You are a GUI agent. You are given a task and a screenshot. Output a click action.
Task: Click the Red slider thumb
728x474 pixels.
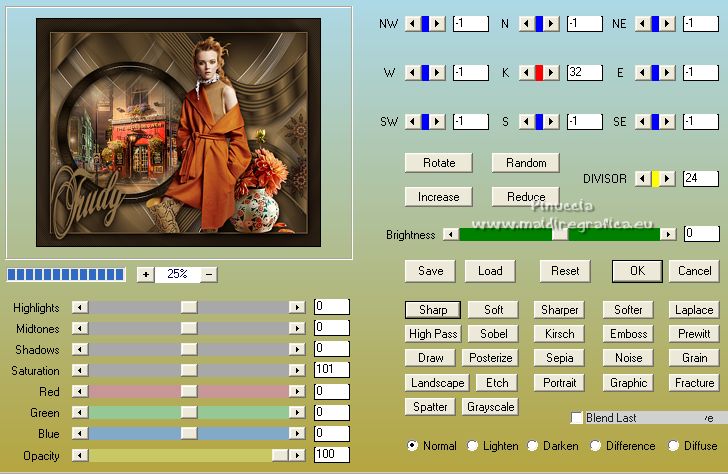click(189, 391)
